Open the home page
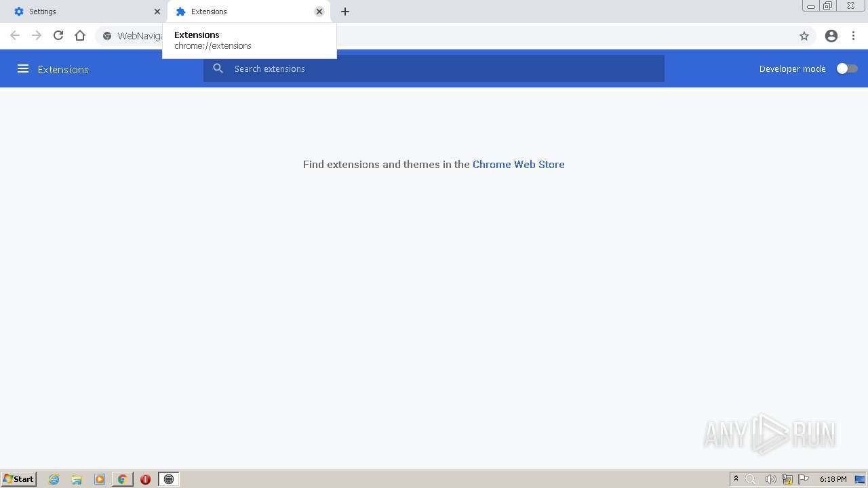The height and width of the screenshot is (488, 868). [80, 35]
